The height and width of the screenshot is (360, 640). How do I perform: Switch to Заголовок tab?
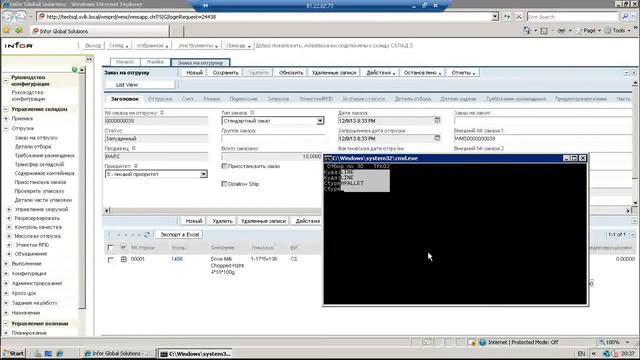pos(124,99)
